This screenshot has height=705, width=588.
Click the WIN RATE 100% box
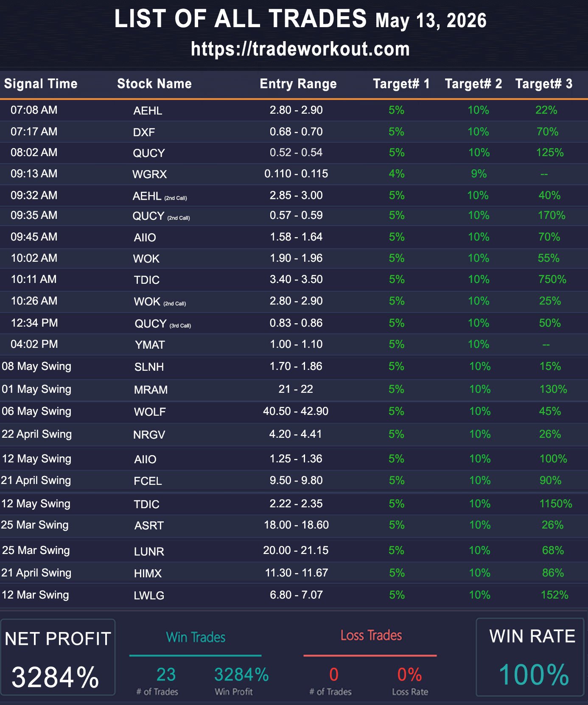[530, 657]
